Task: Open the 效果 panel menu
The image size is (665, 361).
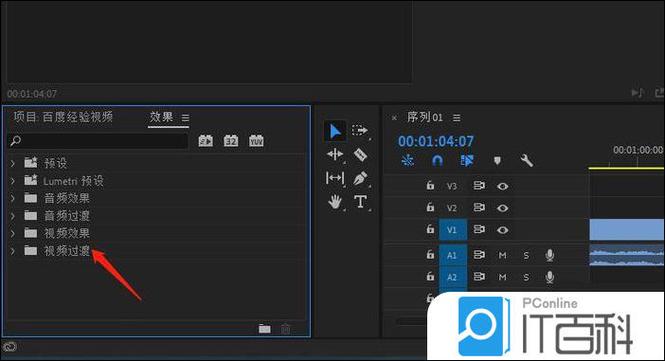Action: (x=185, y=118)
